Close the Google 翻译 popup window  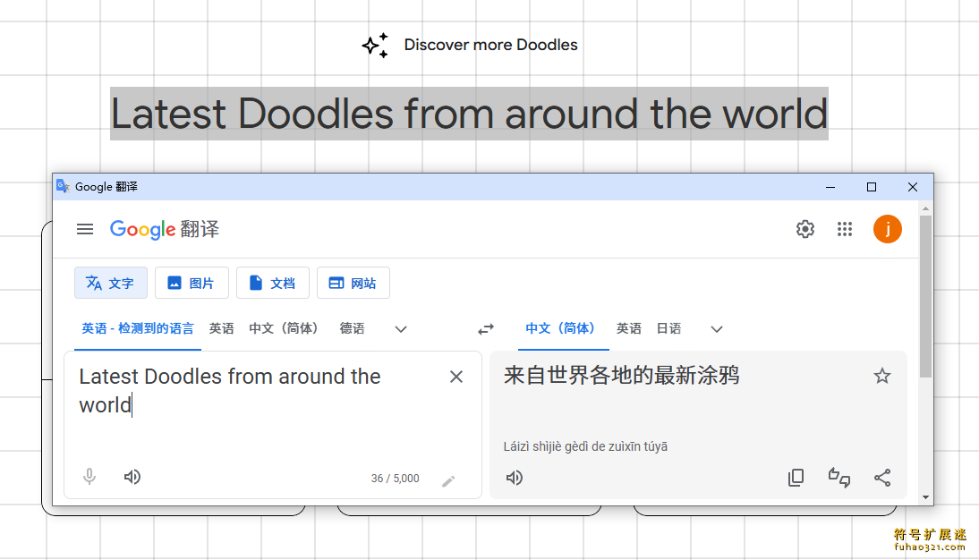pyautogui.click(x=913, y=187)
